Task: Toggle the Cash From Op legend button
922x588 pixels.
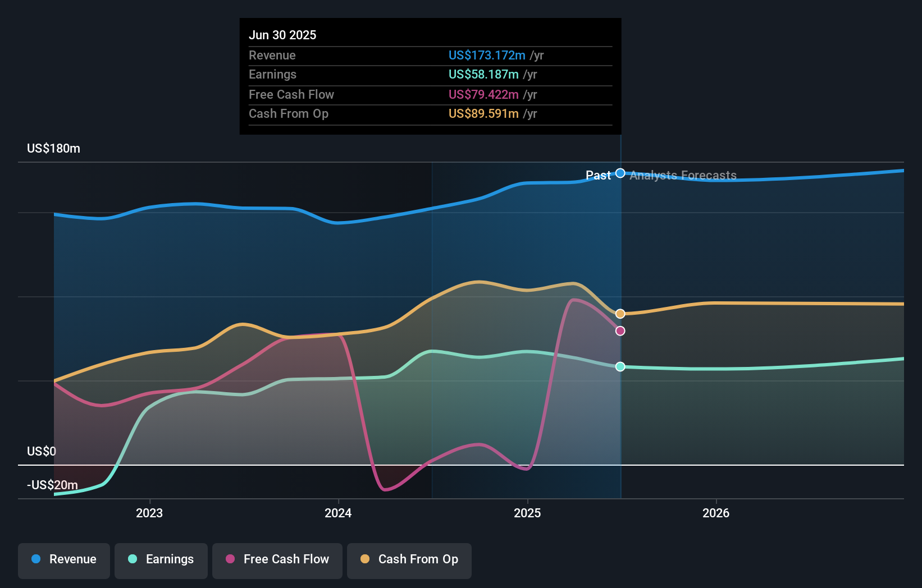Action: 409,561
